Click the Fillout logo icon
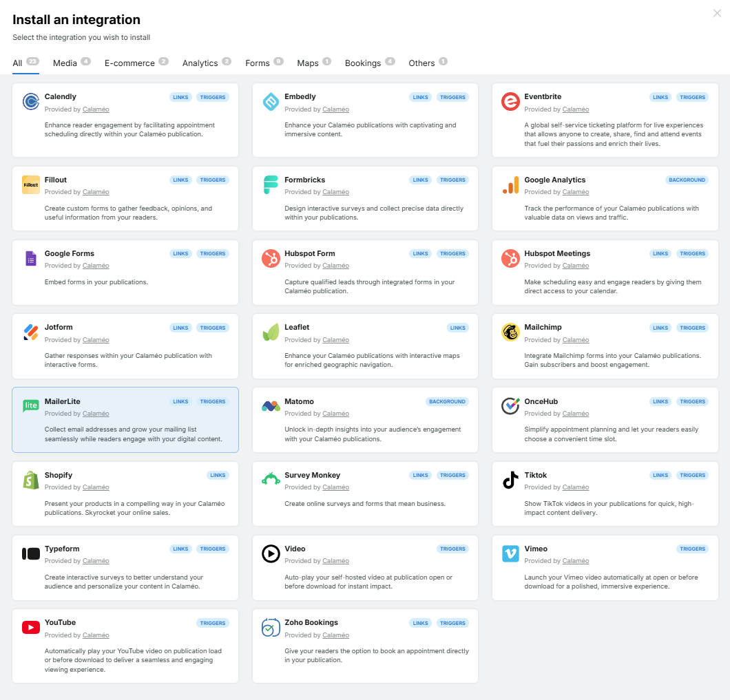The image size is (730, 700). click(31, 184)
